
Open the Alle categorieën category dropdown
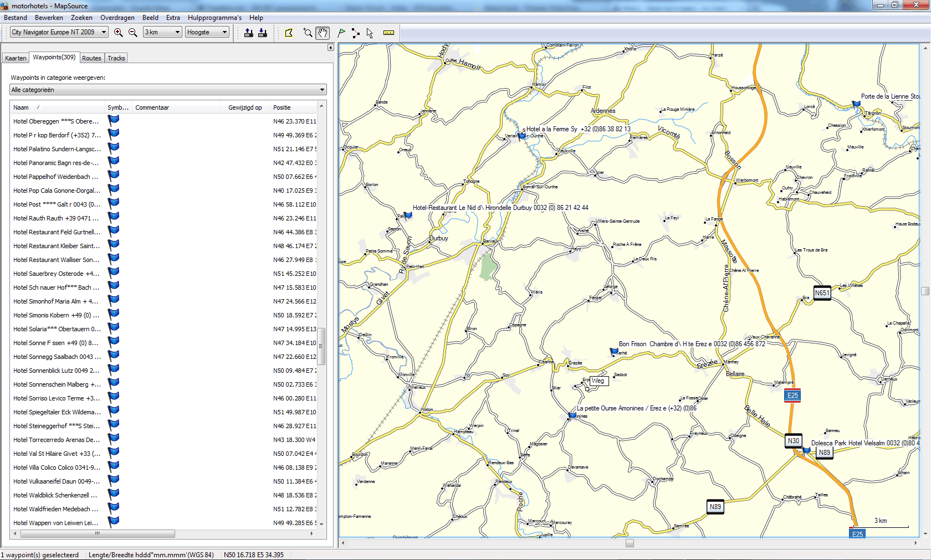[x=168, y=90]
